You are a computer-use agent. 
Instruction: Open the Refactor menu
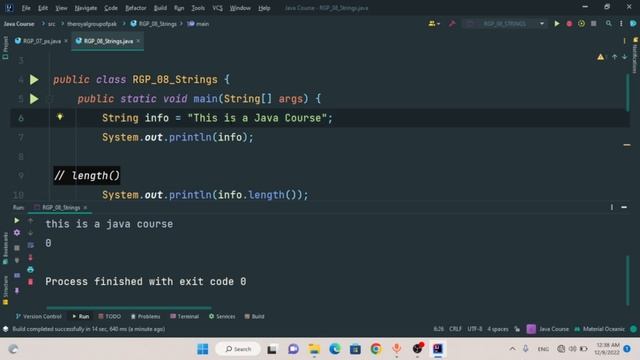click(136, 8)
